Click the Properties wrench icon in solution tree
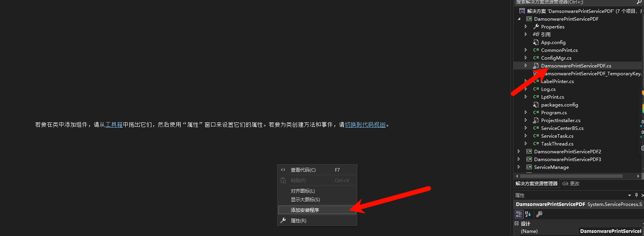644x236 pixels. pyautogui.click(x=536, y=27)
